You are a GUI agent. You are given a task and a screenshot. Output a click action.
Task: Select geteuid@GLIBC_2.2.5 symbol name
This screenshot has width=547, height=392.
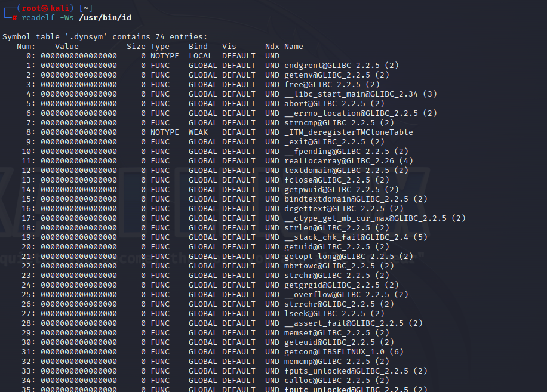coord(330,342)
